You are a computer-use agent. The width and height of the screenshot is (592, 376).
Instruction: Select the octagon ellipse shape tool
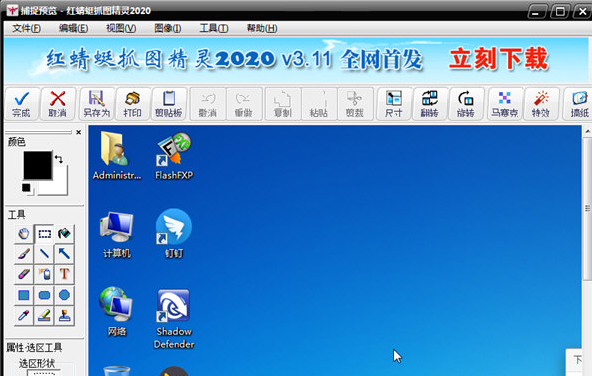65,295
